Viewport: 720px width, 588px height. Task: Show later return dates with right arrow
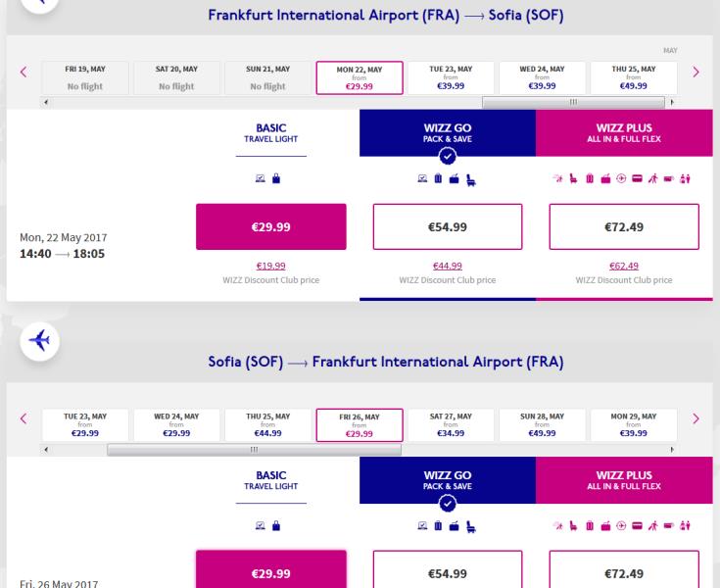tap(696, 419)
